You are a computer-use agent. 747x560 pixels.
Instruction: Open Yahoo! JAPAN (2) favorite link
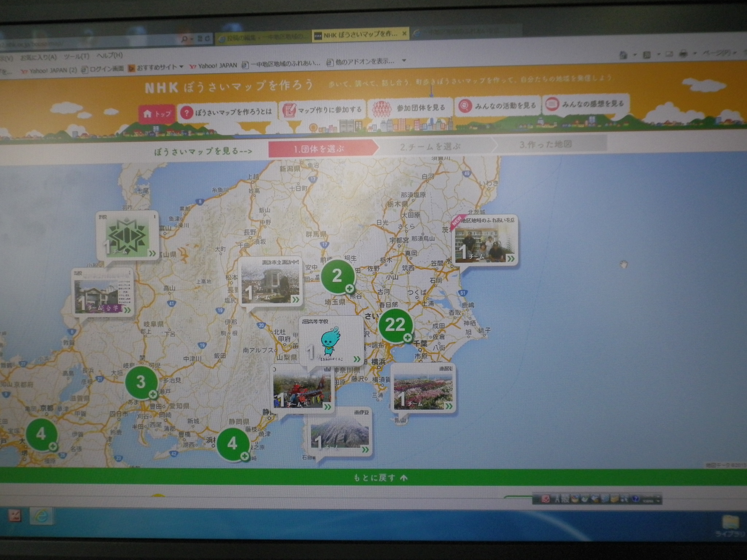click(x=49, y=70)
